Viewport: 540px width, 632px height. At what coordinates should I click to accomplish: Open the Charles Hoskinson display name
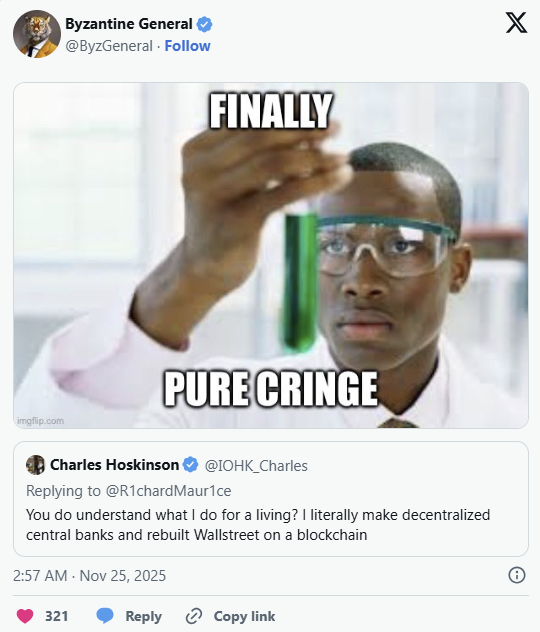114,465
